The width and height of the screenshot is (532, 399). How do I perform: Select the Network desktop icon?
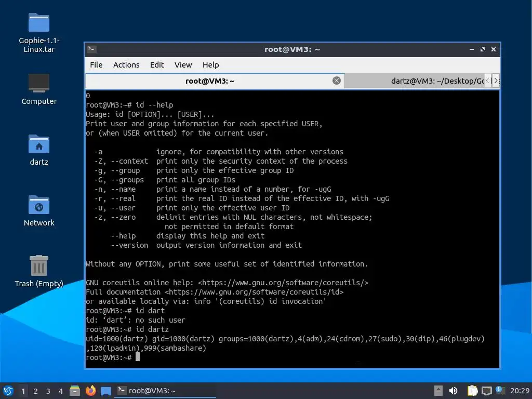coord(39,211)
